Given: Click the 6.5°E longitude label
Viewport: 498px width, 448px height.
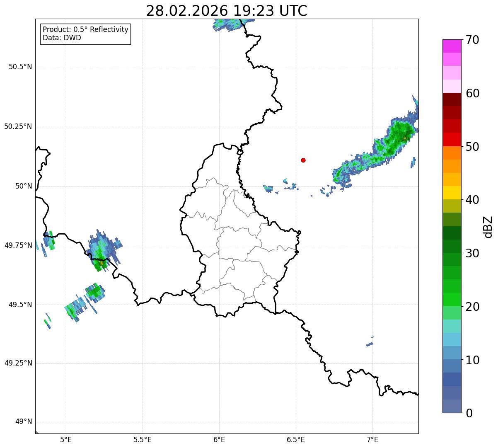Looking at the screenshot, I should point(296,439).
